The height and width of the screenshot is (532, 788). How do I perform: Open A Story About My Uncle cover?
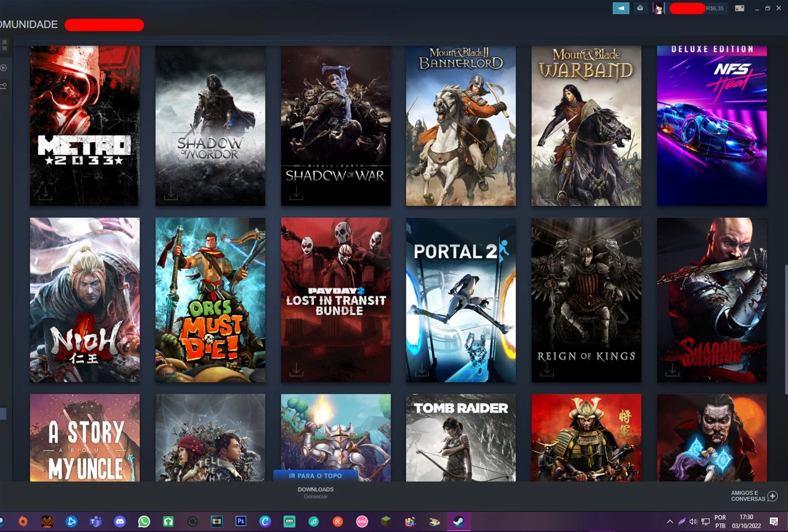click(84, 437)
